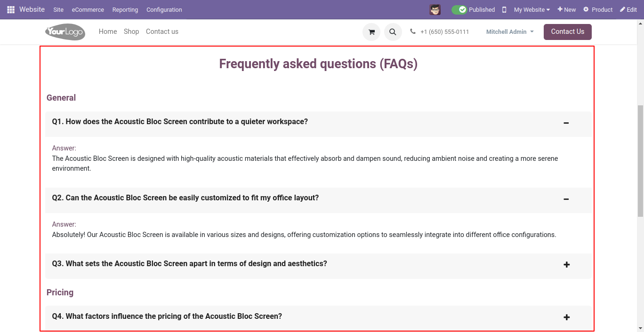Open the shopping cart icon

click(371, 32)
